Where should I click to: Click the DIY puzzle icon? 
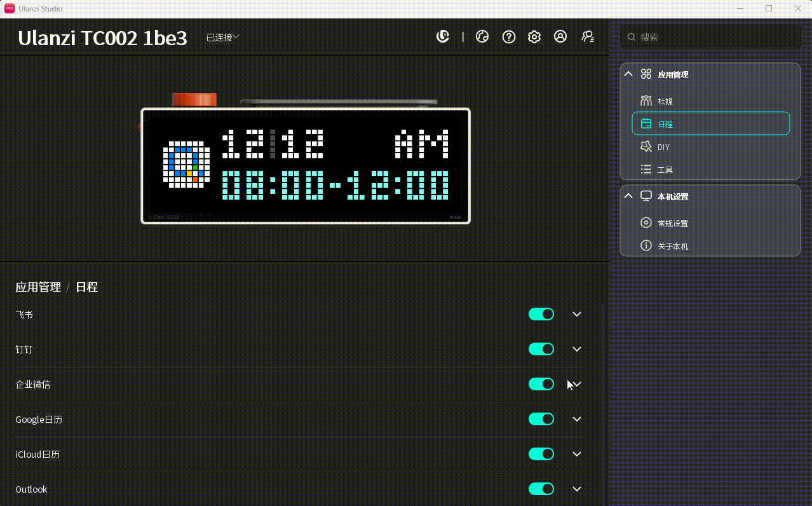pos(646,147)
